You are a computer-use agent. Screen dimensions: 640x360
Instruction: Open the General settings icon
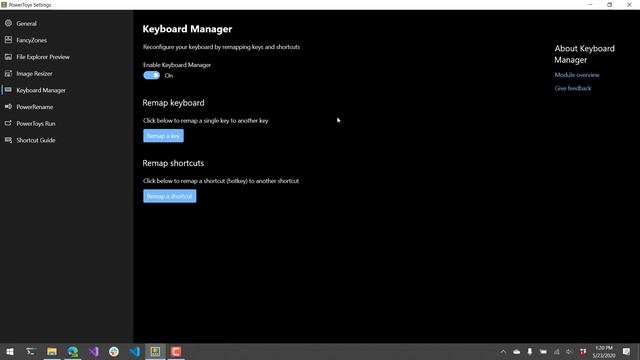[x=8, y=23]
